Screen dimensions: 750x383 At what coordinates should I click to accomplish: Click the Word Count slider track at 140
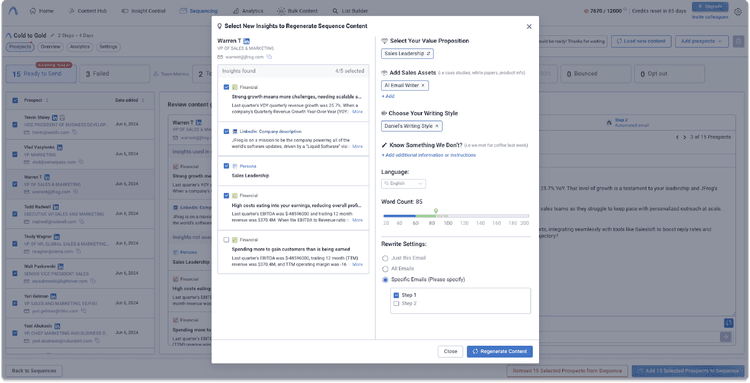click(480, 216)
